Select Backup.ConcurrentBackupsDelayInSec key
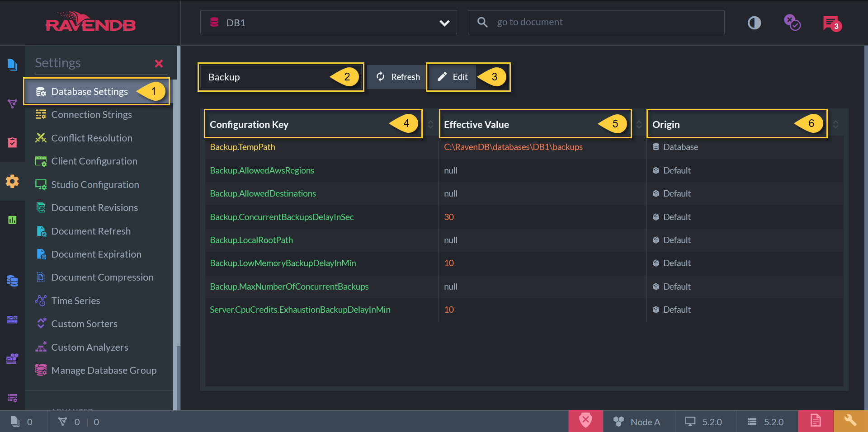Screen dimensions: 868x432 coord(282,217)
